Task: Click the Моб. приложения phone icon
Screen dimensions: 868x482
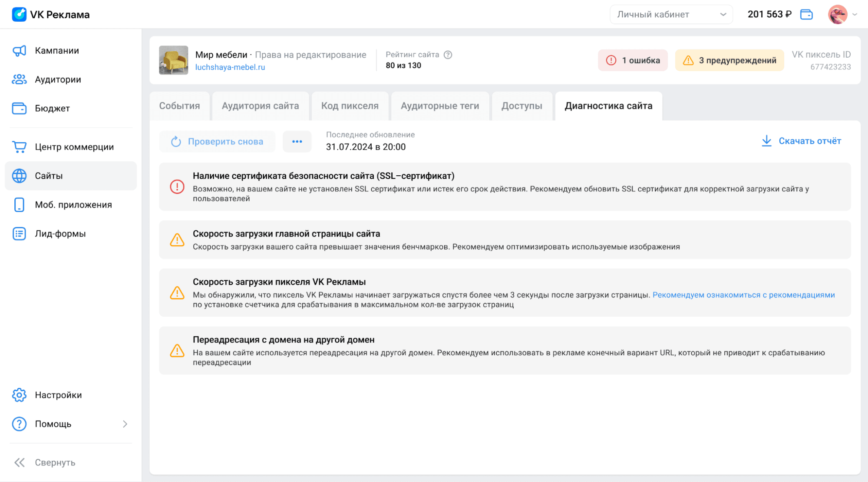Action: (x=19, y=205)
